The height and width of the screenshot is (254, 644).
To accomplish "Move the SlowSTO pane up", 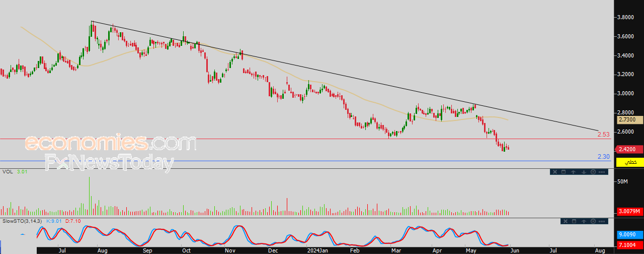I will point(584,221).
